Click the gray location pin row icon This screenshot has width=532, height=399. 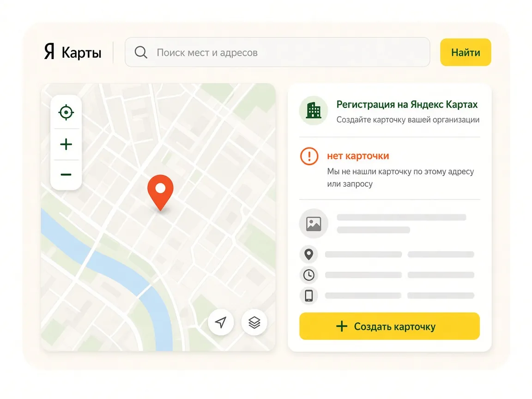click(309, 254)
